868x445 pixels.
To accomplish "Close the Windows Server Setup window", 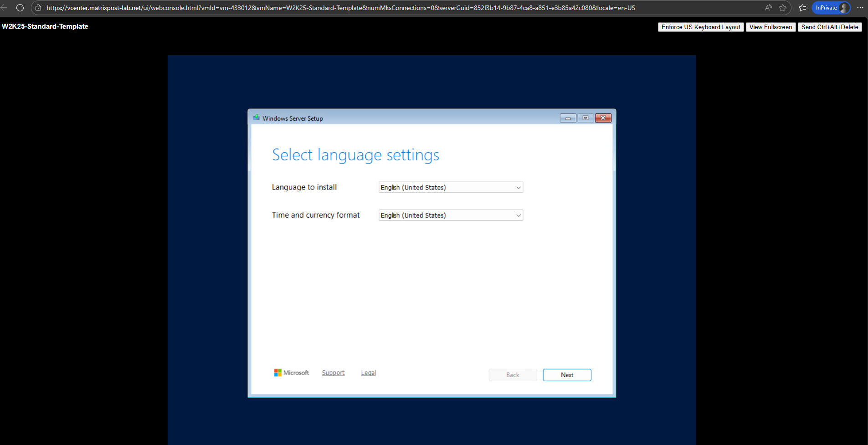I will (603, 118).
